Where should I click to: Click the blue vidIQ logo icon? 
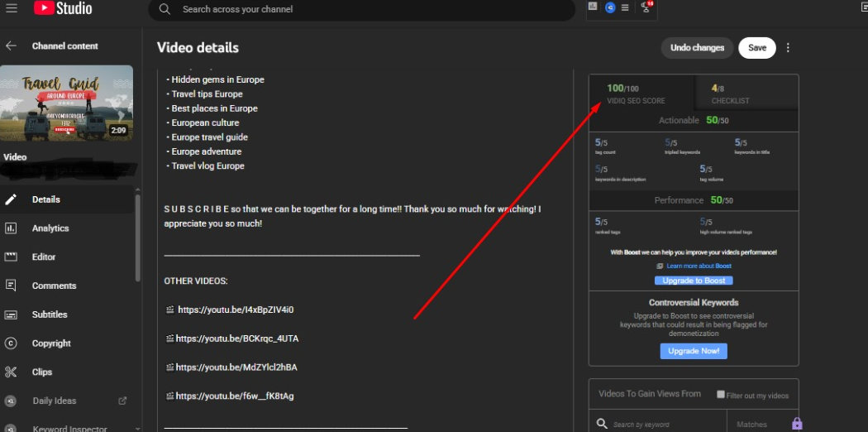(610, 7)
